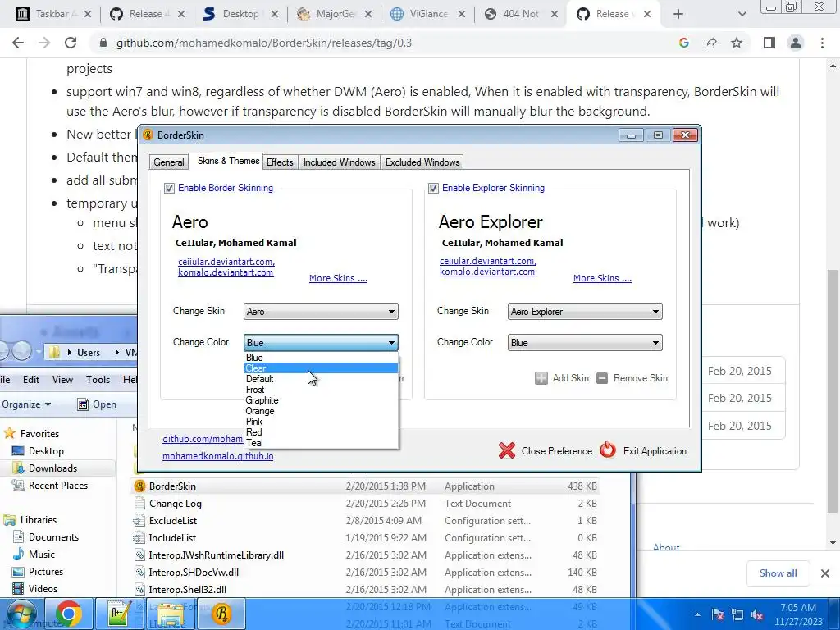
Task: Click Chrome back arrow
Action: point(18,43)
